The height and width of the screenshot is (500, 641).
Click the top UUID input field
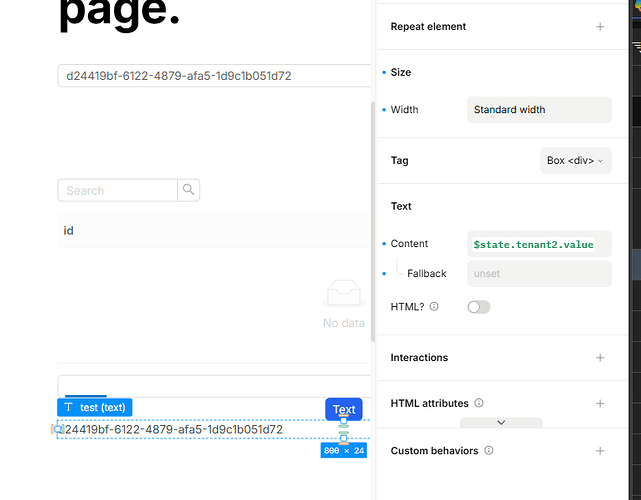[214, 76]
